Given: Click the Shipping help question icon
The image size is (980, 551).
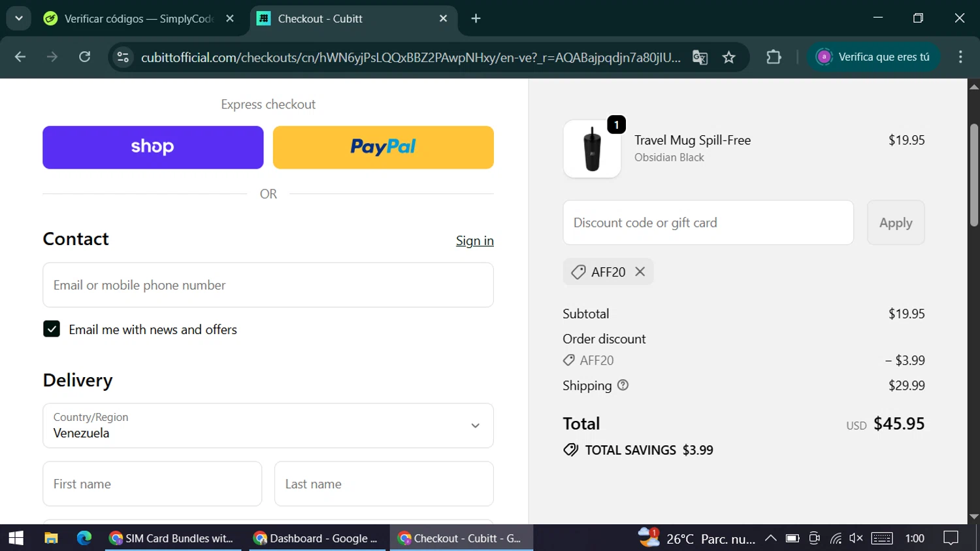Looking at the screenshot, I should click(623, 385).
